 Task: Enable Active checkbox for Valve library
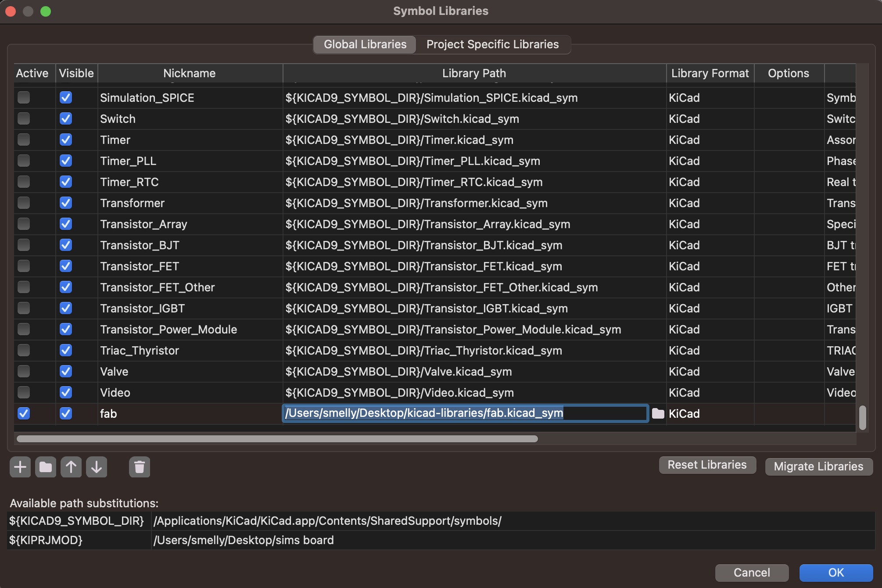(x=24, y=371)
